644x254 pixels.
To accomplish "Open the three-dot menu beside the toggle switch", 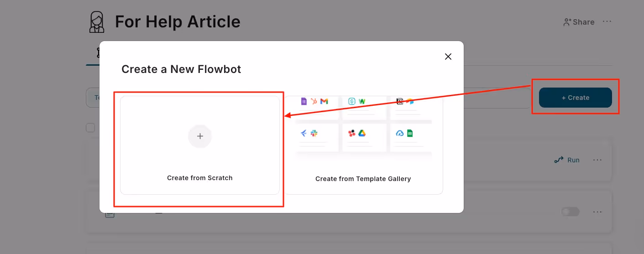I will pos(597,212).
